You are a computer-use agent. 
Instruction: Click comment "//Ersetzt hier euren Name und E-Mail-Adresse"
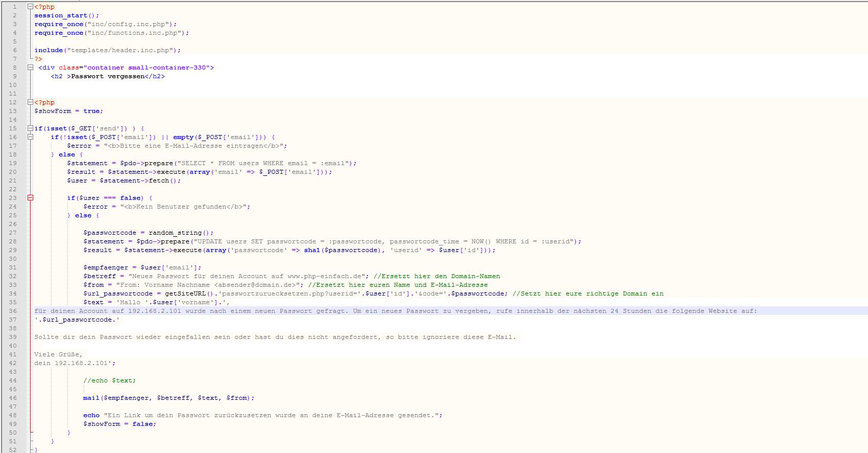click(x=398, y=285)
